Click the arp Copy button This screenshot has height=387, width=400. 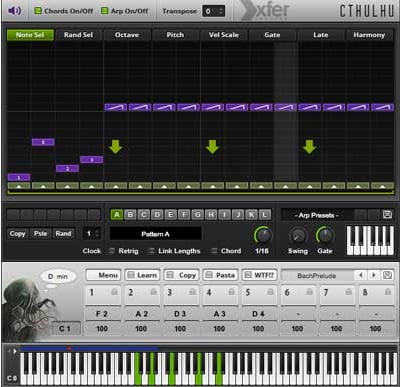(17, 234)
